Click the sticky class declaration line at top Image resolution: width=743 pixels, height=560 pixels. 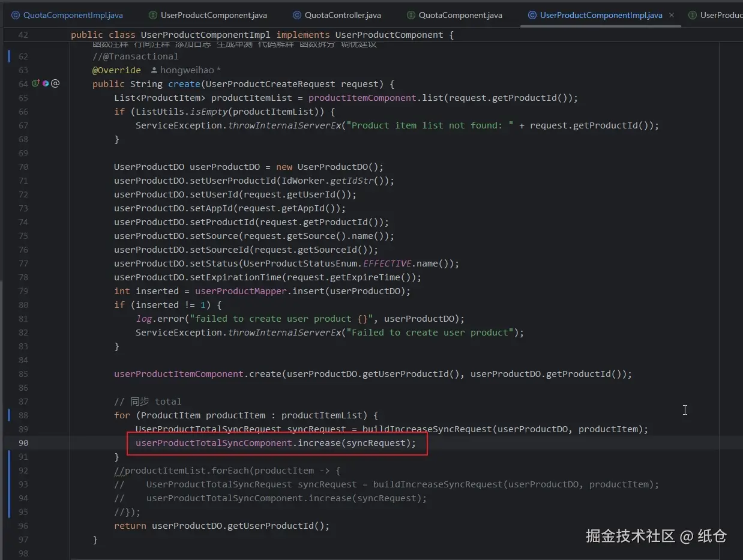pyautogui.click(x=262, y=35)
